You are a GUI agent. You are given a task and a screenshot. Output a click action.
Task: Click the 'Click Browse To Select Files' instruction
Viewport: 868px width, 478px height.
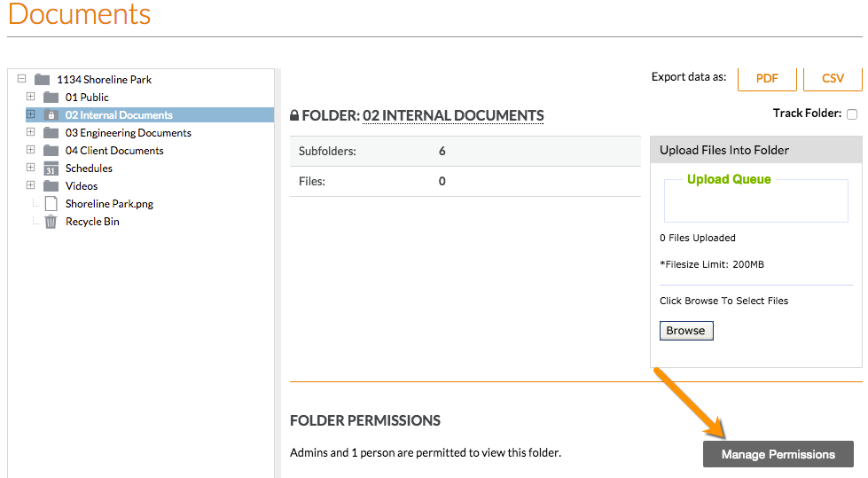(x=723, y=301)
